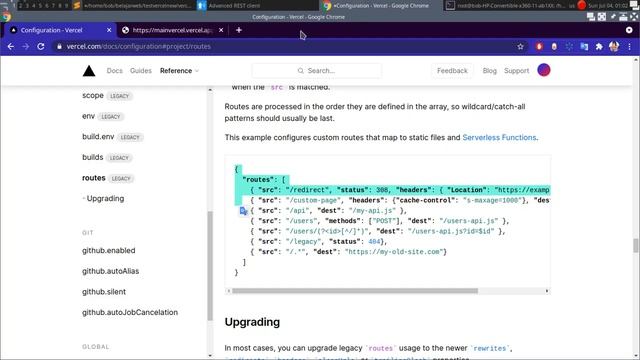This screenshot has height=360, width=640.
Task: Click the address bar URL
Action: 139,47
